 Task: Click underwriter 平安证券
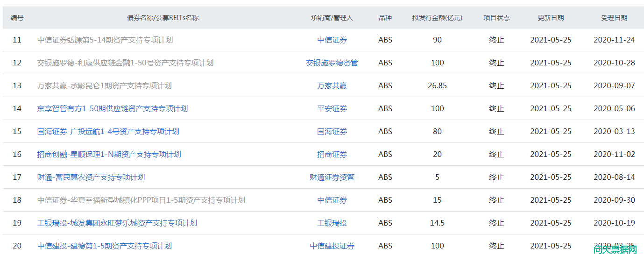tap(332, 109)
